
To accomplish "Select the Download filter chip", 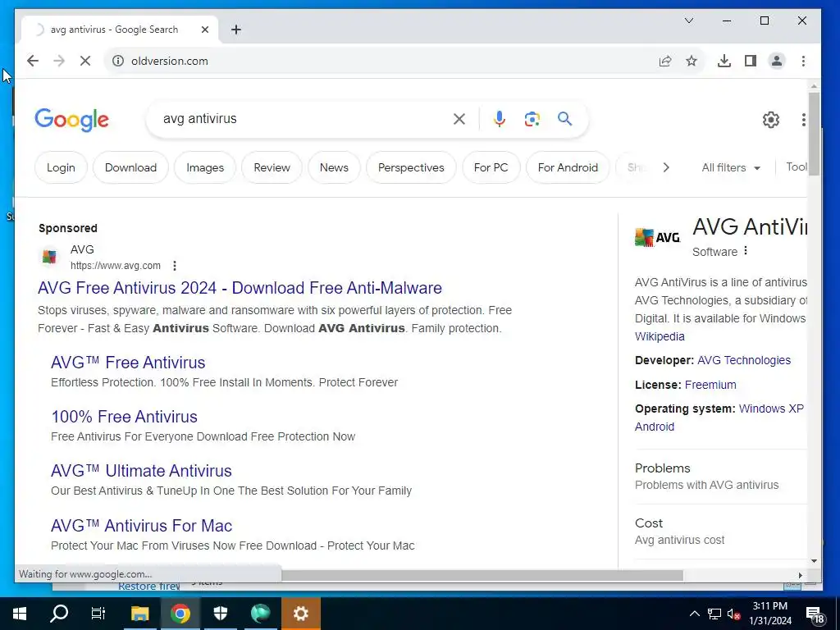I will [130, 167].
